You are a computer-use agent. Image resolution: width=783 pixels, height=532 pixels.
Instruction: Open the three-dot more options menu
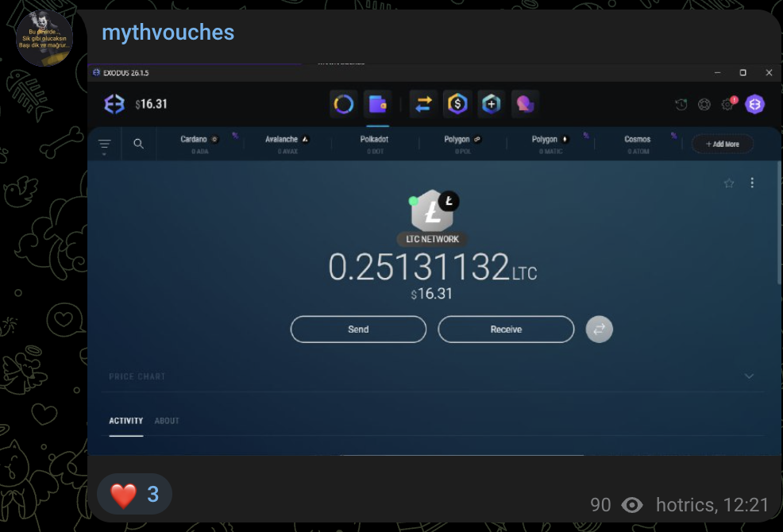[x=752, y=183]
